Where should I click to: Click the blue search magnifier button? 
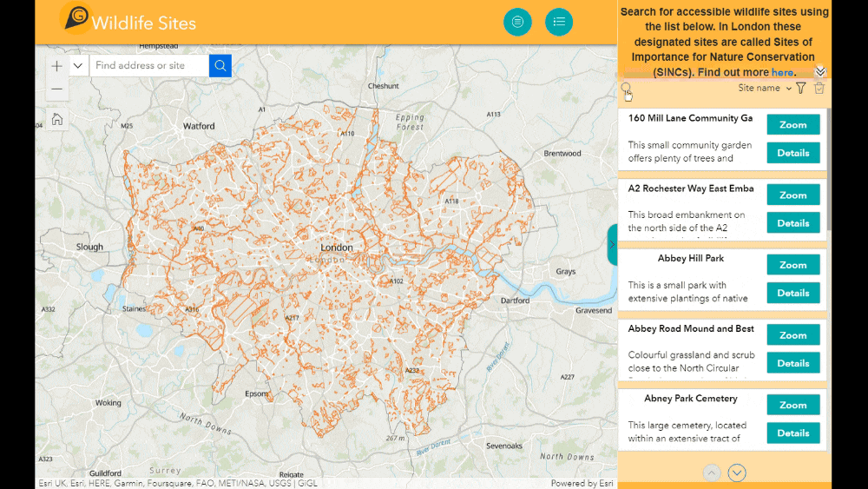(220, 65)
